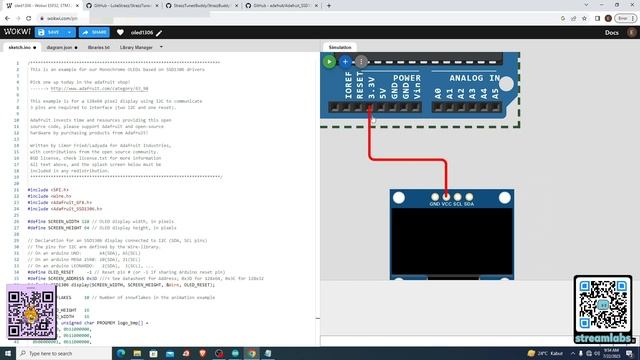Open the dropdown arrow next to SAVE
Viewport: 640px width, 360px height.
click(69, 32)
